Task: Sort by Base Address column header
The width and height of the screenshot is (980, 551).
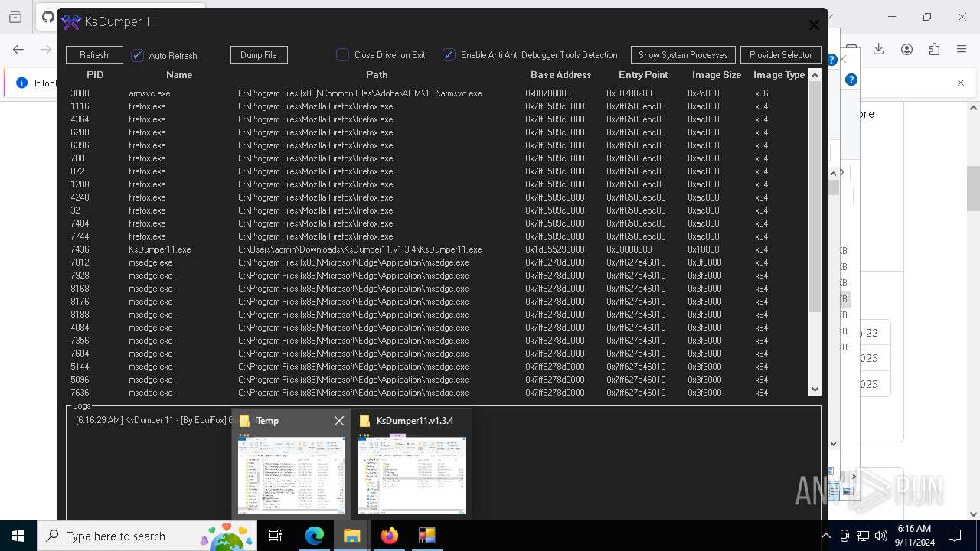Action: pos(561,75)
